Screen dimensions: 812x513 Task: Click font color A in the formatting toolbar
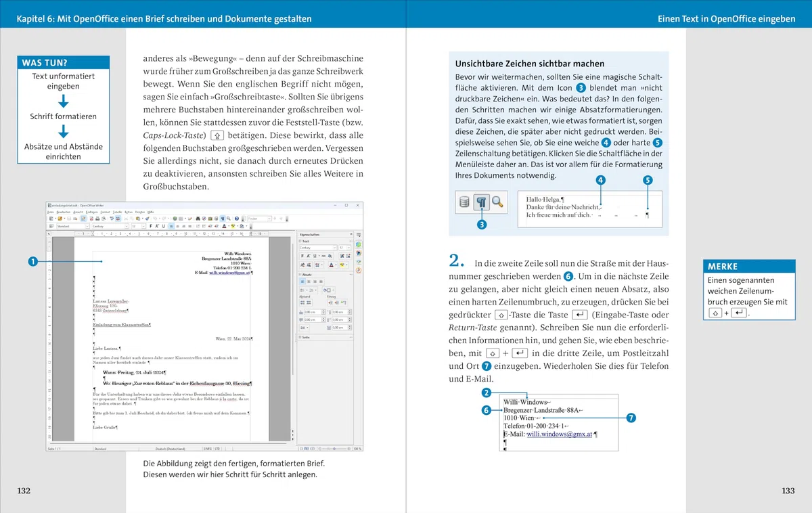coord(224,226)
